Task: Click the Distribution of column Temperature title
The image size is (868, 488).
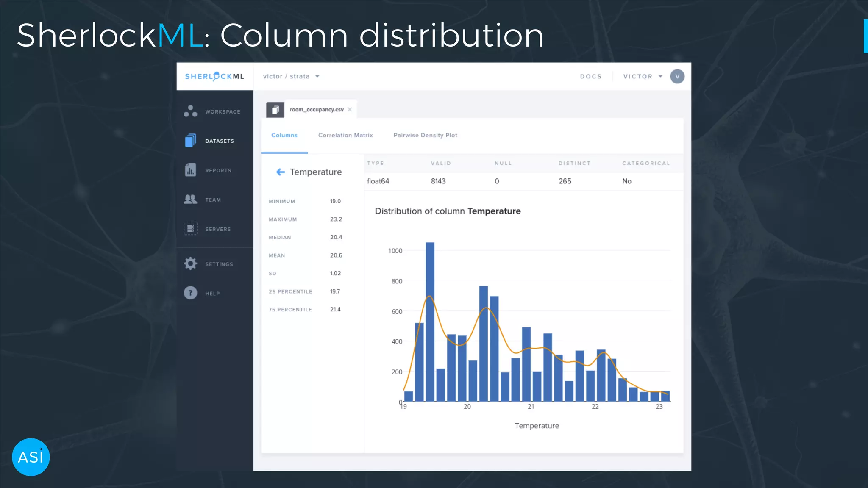Action: pos(448,211)
